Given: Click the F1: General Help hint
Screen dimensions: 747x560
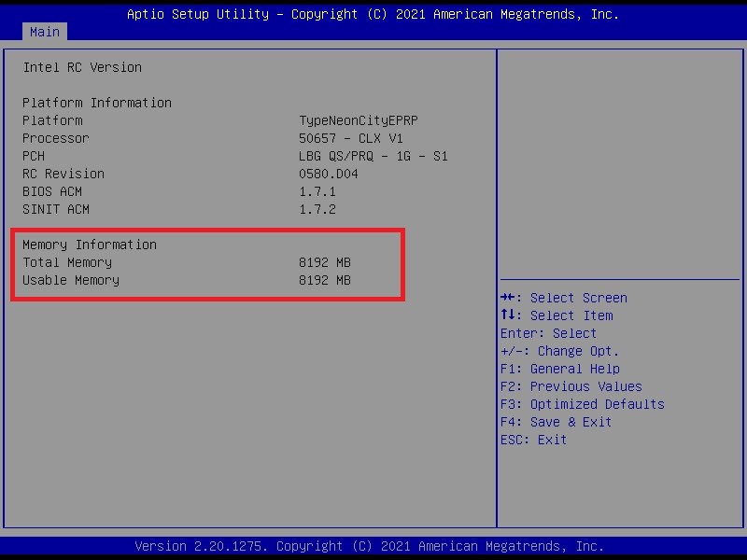Looking at the screenshot, I should click(560, 369).
